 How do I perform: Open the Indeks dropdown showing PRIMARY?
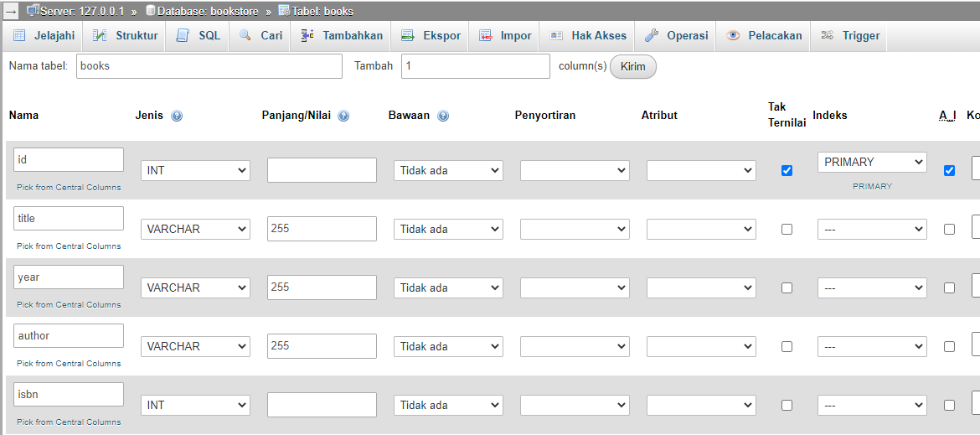872,162
